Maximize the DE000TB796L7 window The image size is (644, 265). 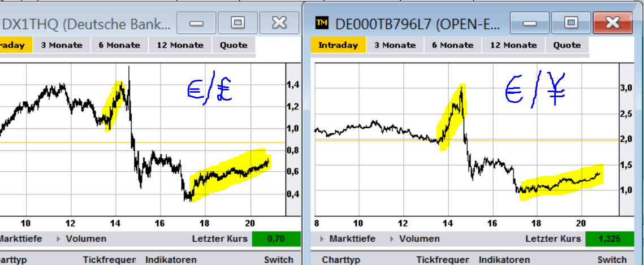click(x=570, y=23)
